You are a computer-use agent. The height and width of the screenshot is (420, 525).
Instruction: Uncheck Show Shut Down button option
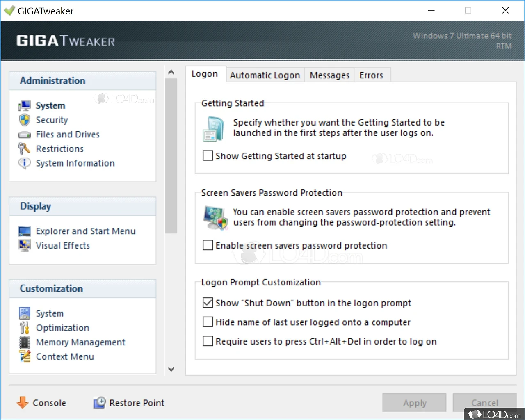click(x=208, y=303)
